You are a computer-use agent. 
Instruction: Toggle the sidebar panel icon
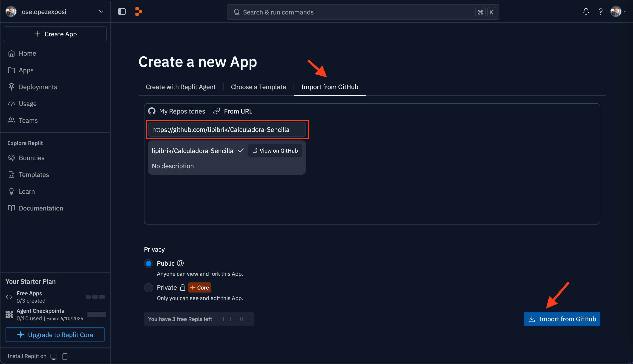click(x=122, y=12)
